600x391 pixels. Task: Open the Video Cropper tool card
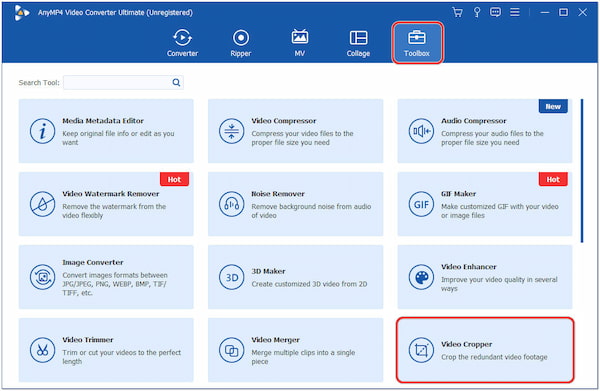click(x=485, y=350)
